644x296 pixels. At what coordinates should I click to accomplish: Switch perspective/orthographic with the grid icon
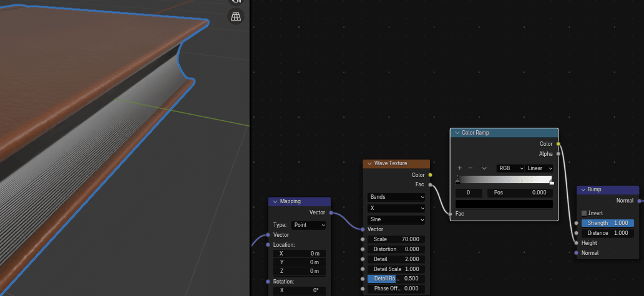point(236,17)
